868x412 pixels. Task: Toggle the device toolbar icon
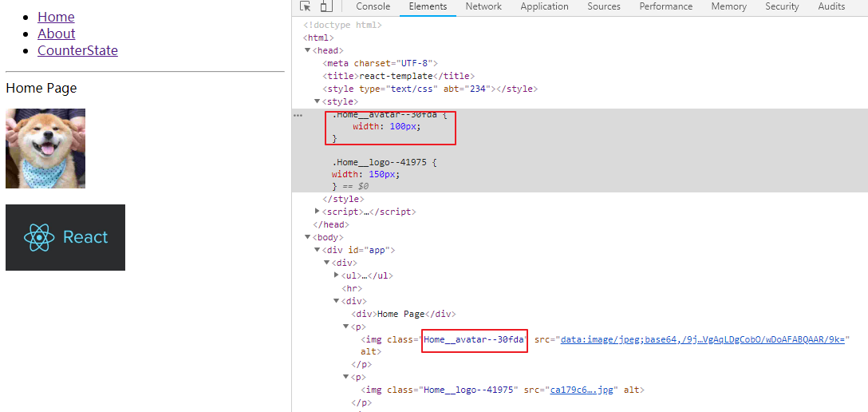326,6
